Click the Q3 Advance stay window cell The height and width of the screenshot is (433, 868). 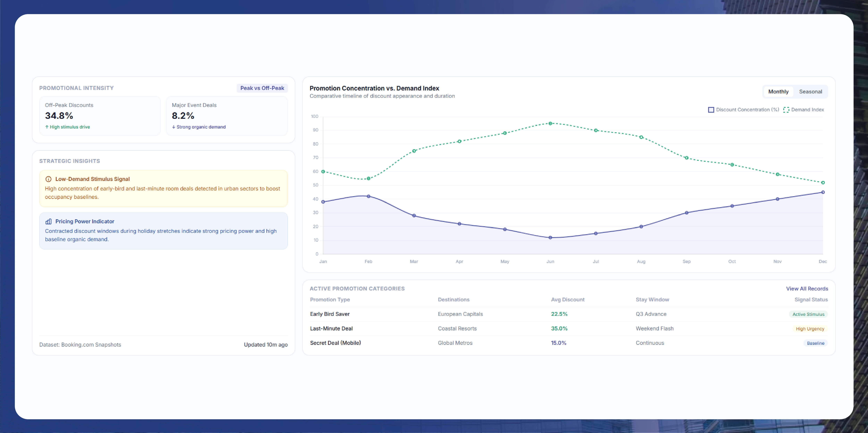pos(651,314)
